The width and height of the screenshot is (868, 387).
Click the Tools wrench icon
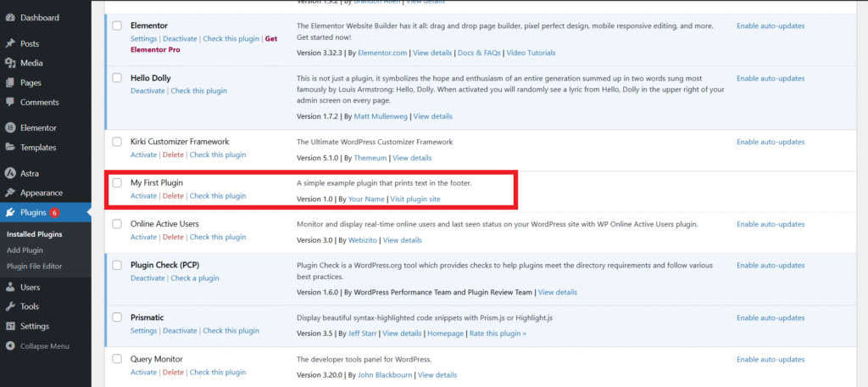[10, 306]
